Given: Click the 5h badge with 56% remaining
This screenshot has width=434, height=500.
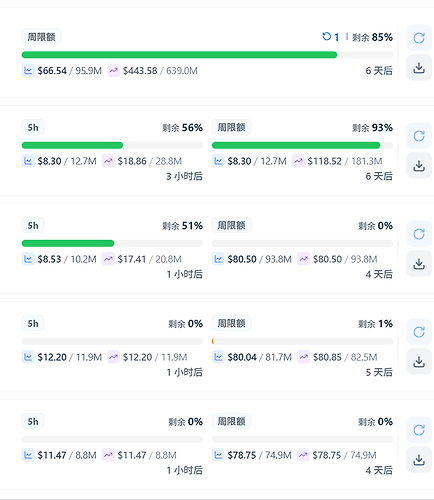Looking at the screenshot, I should coord(33,127).
